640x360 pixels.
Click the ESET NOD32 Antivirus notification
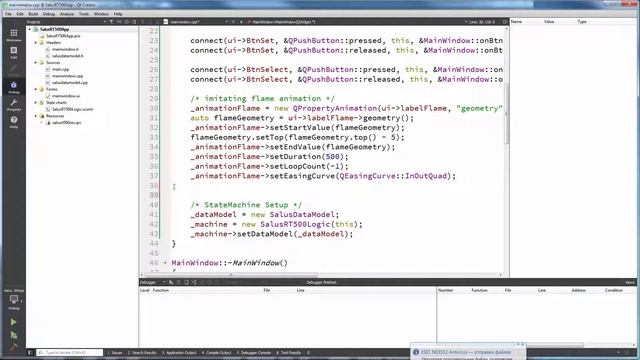pyautogui.click(x=468, y=352)
